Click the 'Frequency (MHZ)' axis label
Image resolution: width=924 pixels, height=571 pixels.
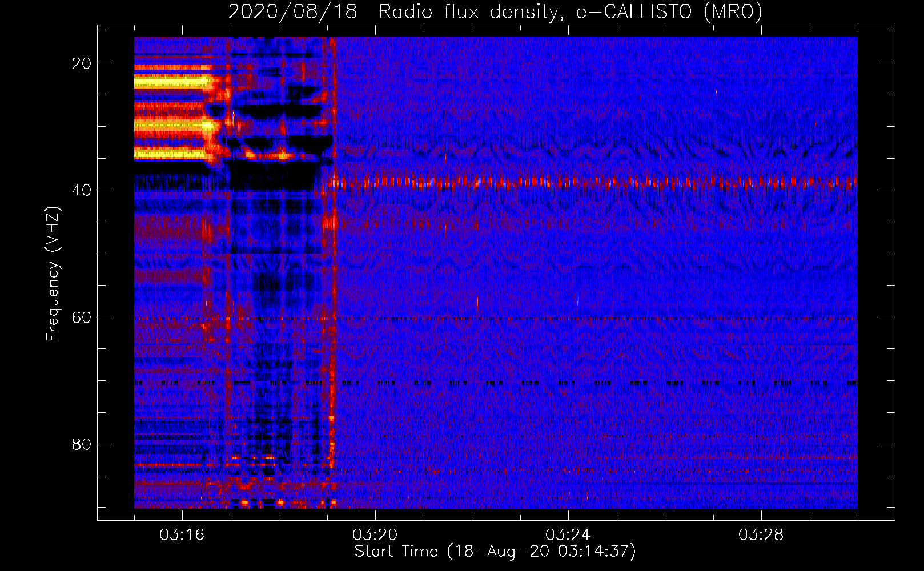tap(53, 275)
